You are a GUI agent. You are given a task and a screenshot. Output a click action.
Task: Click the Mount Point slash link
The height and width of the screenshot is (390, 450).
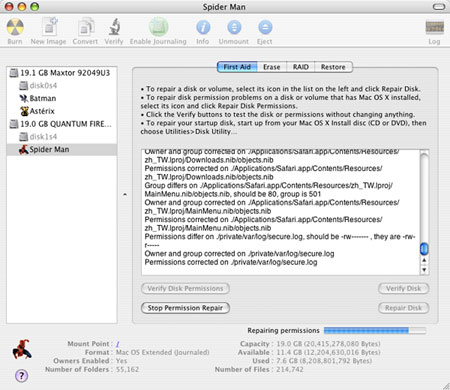[x=117, y=344]
